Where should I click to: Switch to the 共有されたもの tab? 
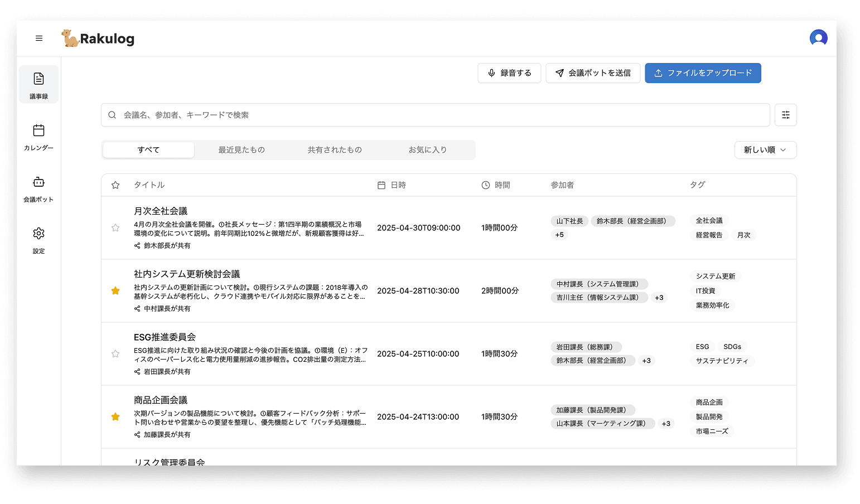coord(335,149)
